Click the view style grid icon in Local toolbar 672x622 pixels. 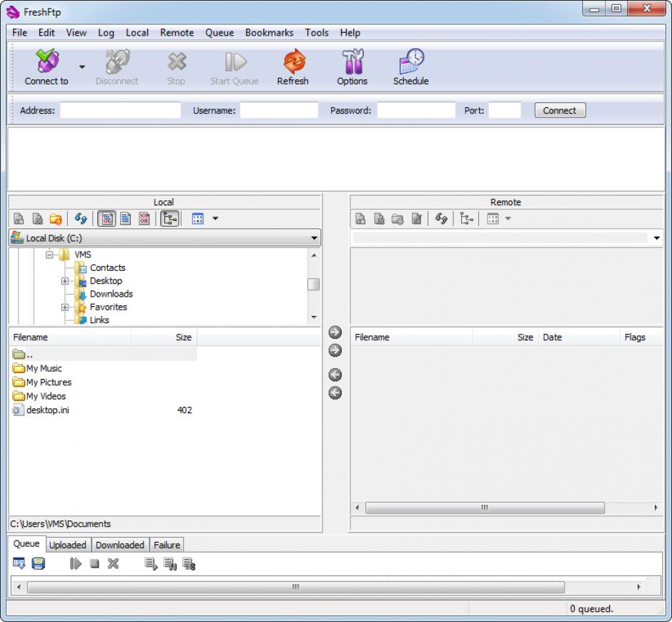197,219
